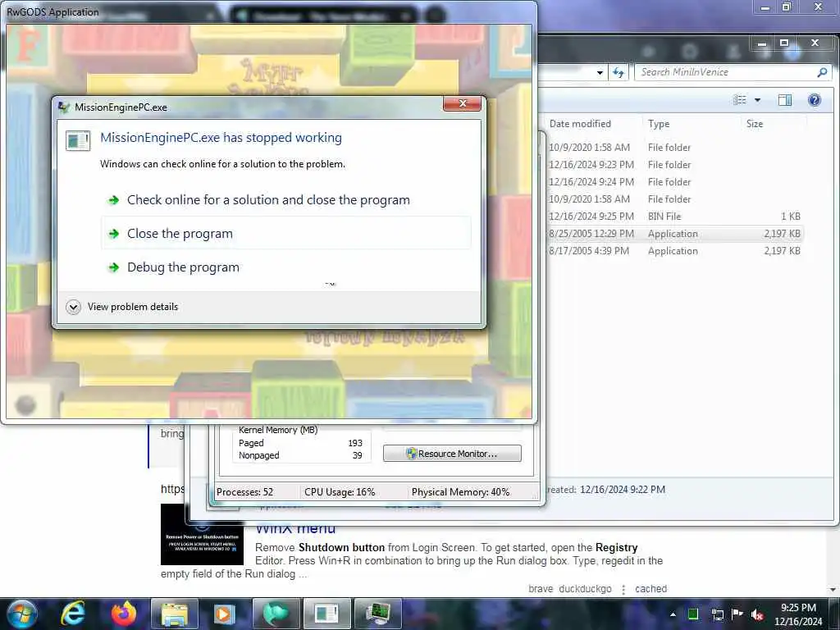
Task: Choose Close the program option
Action: pos(285,234)
